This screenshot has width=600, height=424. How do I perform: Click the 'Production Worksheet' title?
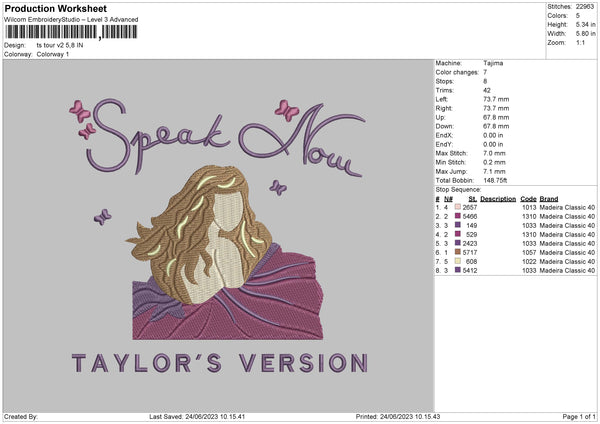click(55, 8)
